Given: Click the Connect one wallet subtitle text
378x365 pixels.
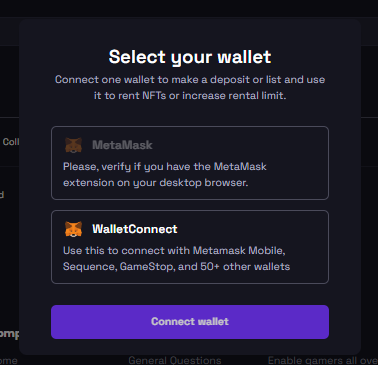Looking at the screenshot, I should tap(190, 87).
